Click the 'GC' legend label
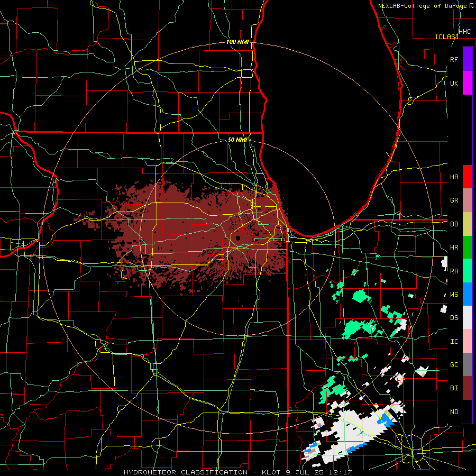Screen dimensions: 476x476 coord(454,365)
